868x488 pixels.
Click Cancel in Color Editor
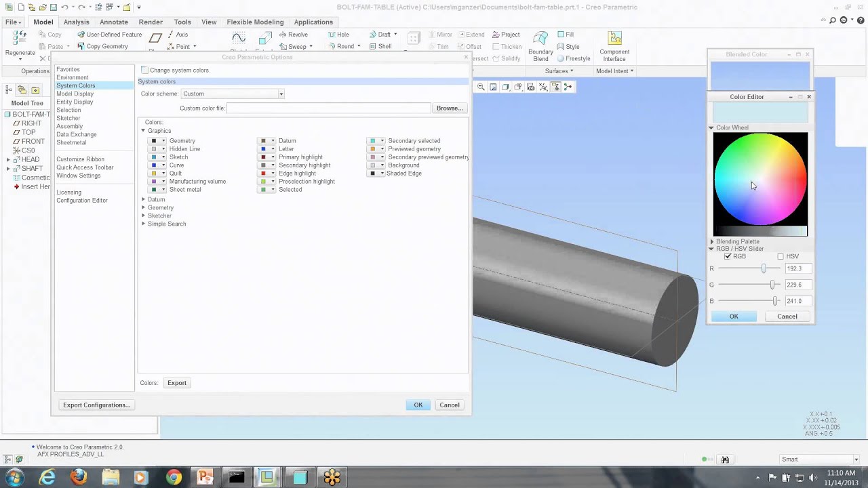pos(787,317)
